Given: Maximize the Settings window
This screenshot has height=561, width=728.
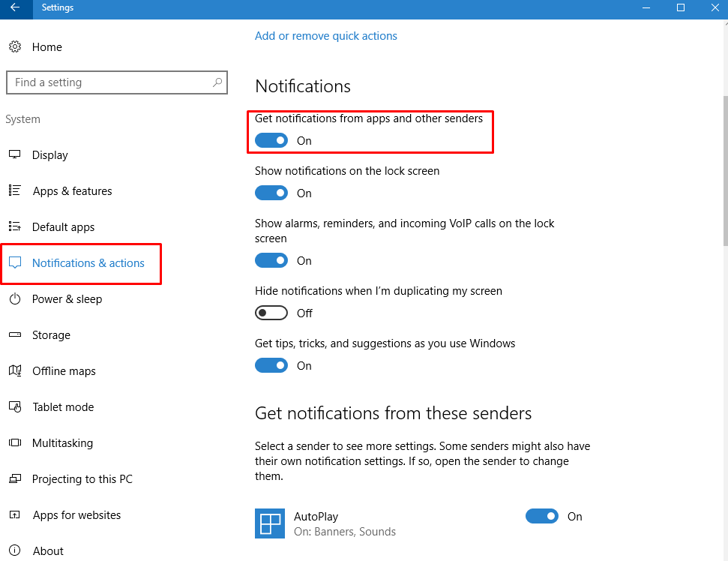Looking at the screenshot, I should 680,7.
